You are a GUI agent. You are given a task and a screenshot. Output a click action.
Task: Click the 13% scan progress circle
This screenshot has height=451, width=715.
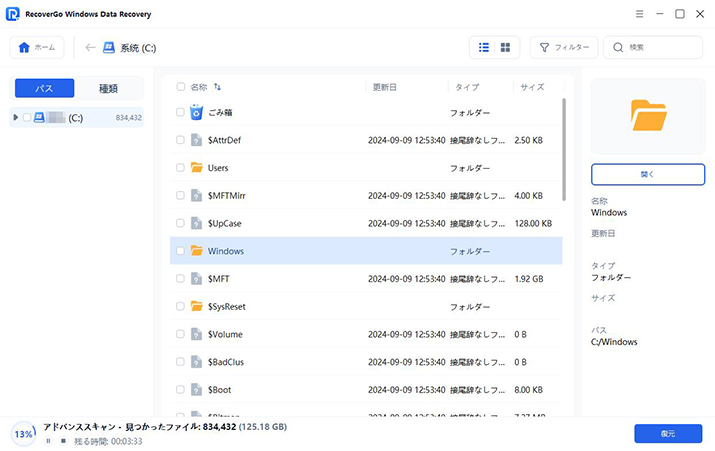pyautogui.click(x=23, y=434)
